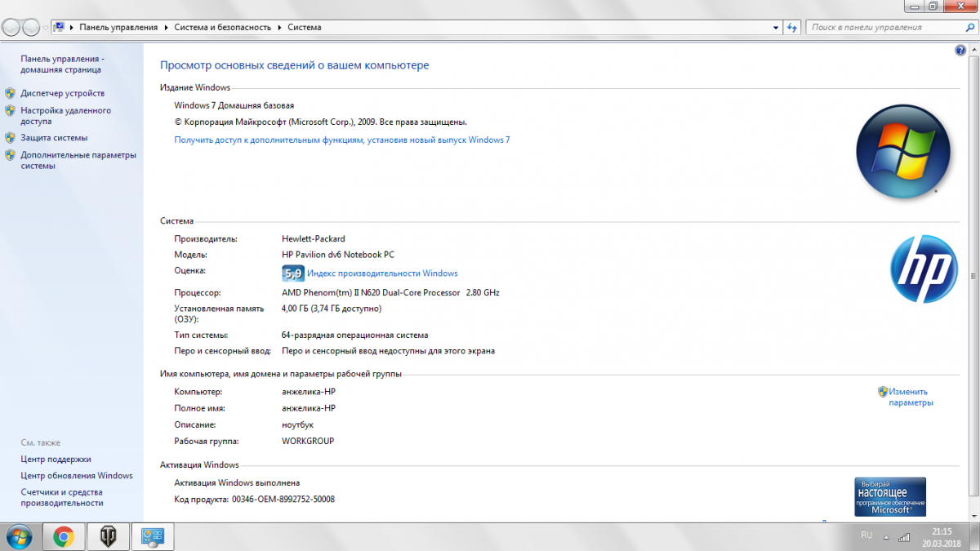This screenshot has width=980, height=551.
Task: Click the genuine Microsoft software badge
Action: pyautogui.click(x=890, y=497)
